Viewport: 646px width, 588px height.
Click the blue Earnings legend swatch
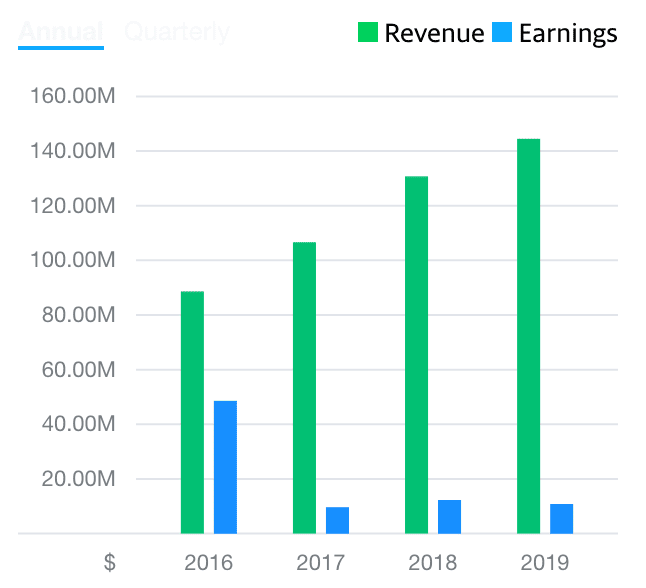click(x=502, y=32)
